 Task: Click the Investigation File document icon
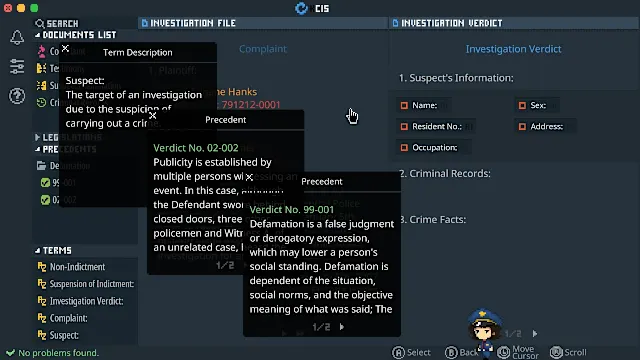tap(144, 23)
